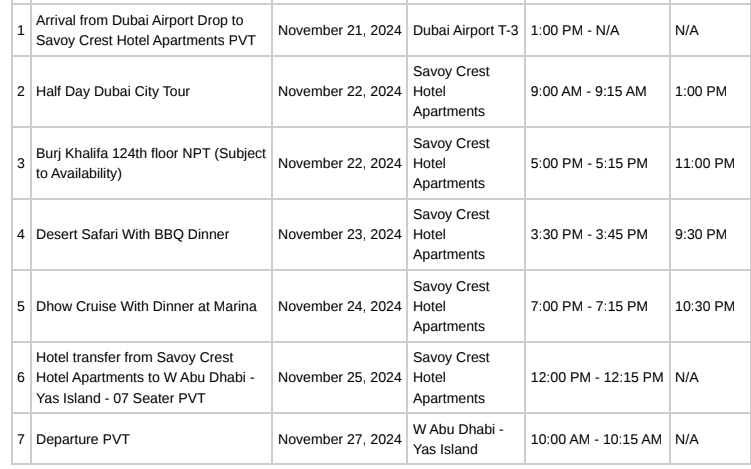This screenshot has width=751, height=469.
Task: Select the Arrival from Dubai Airport Drop cell
Action: (151, 30)
